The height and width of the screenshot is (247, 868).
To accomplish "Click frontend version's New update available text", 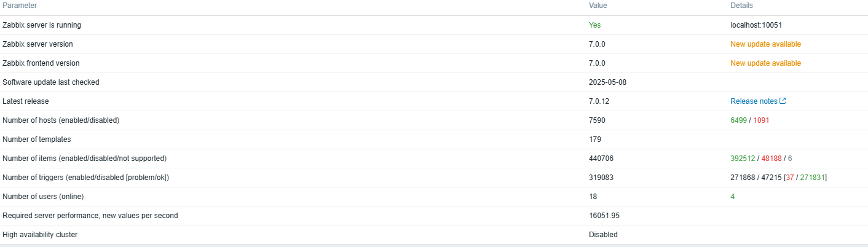I will [x=765, y=63].
